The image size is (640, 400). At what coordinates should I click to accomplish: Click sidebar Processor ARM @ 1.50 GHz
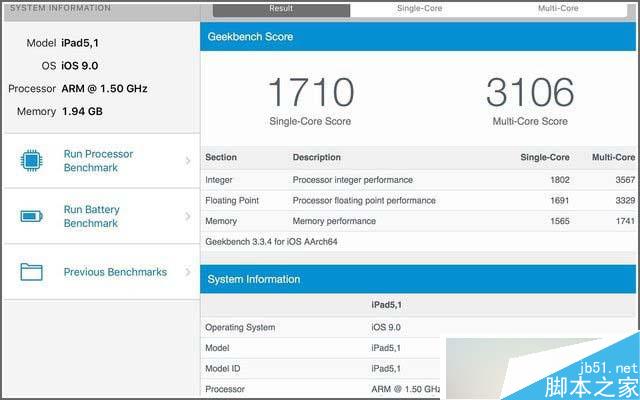pyautogui.click(x=104, y=89)
